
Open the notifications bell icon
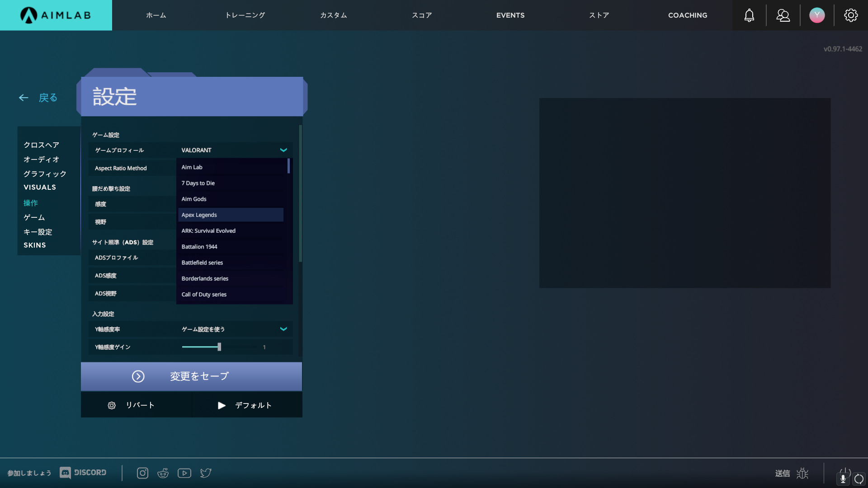click(749, 15)
